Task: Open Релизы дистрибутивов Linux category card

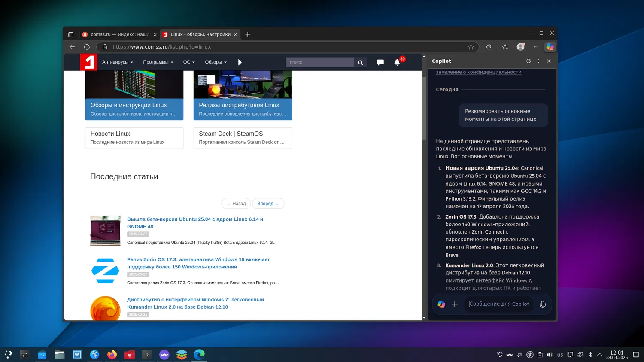Action: click(x=243, y=95)
